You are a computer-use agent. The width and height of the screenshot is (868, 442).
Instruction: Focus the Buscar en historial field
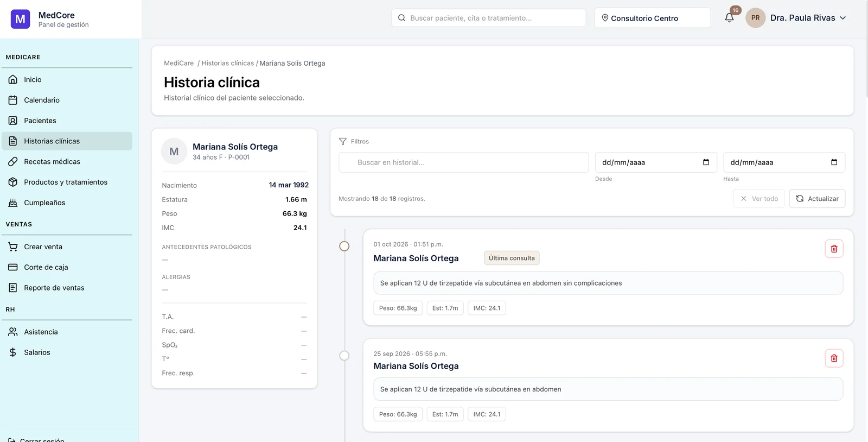pyautogui.click(x=464, y=162)
